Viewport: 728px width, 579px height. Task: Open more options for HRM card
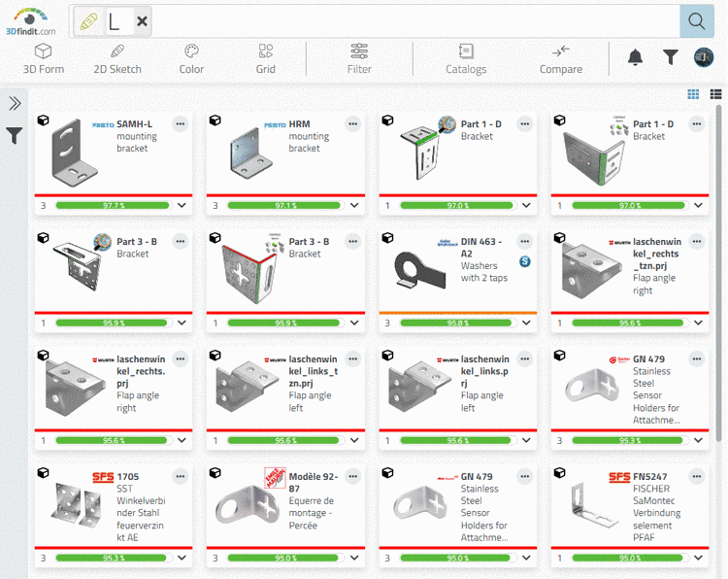pyautogui.click(x=353, y=124)
